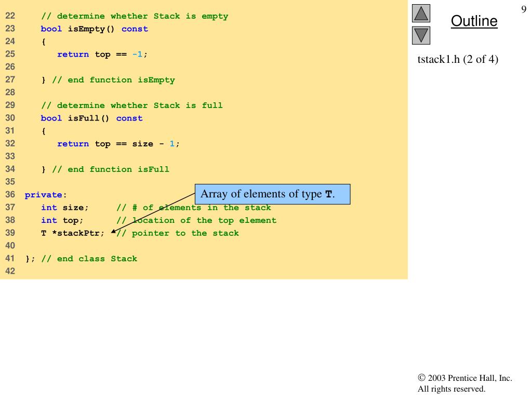Click the 'end function isEmpty' comment

[x=113, y=79]
